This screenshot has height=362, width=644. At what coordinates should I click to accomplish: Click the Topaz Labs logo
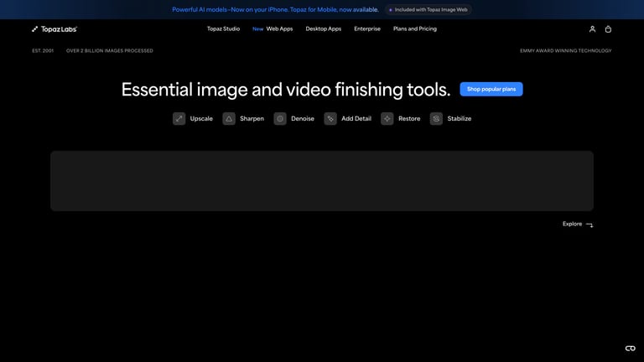pos(55,29)
